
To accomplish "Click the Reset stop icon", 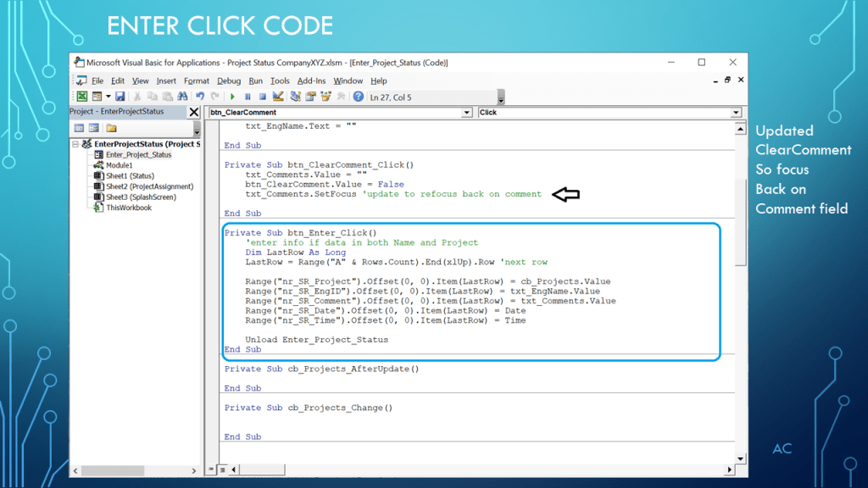I will point(262,97).
